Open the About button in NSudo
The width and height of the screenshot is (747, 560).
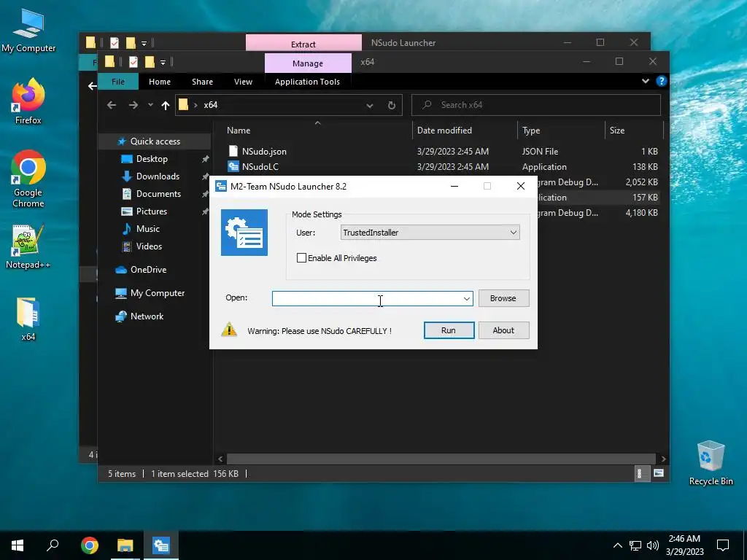click(x=503, y=330)
